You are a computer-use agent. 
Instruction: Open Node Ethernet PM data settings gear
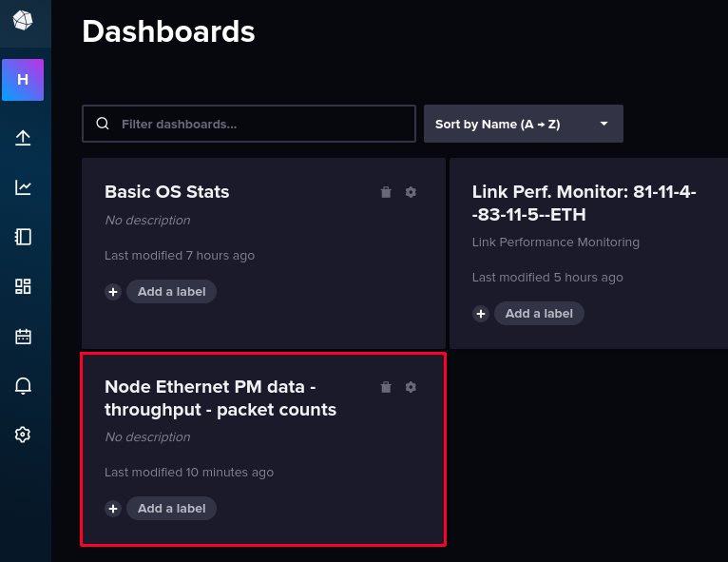[411, 387]
